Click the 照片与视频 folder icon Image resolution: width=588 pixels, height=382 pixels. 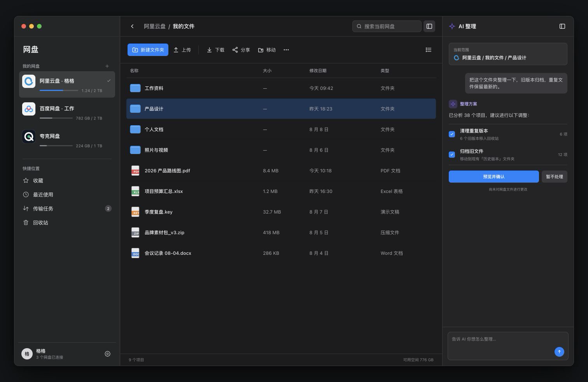click(x=135, y=150)
